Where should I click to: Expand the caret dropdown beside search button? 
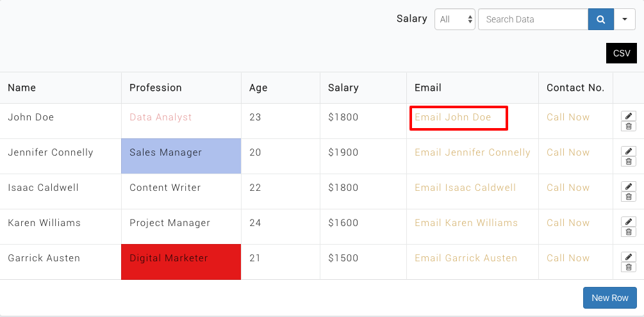pos(624,19)
